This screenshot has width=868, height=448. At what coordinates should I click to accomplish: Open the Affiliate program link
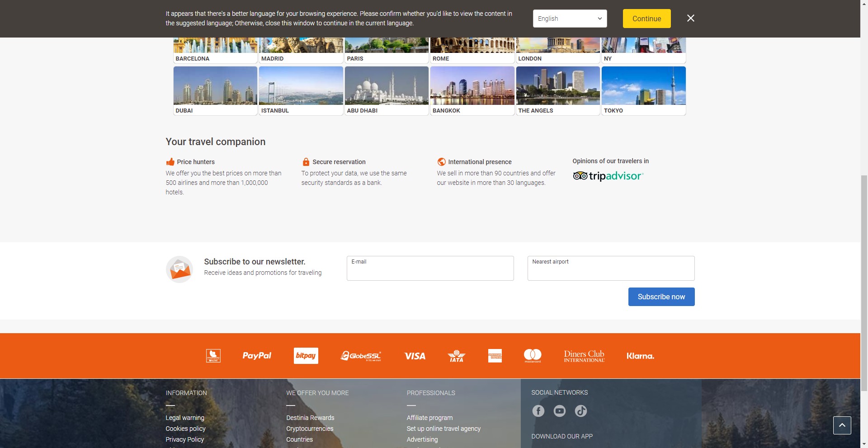[x=429, y=418]
